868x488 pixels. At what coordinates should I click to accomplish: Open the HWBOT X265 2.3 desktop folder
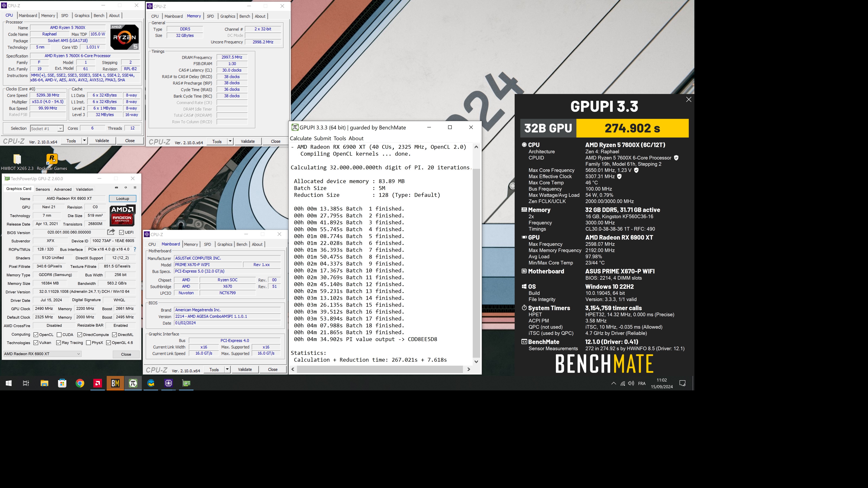pyautogui.click(x=17, y=162)
